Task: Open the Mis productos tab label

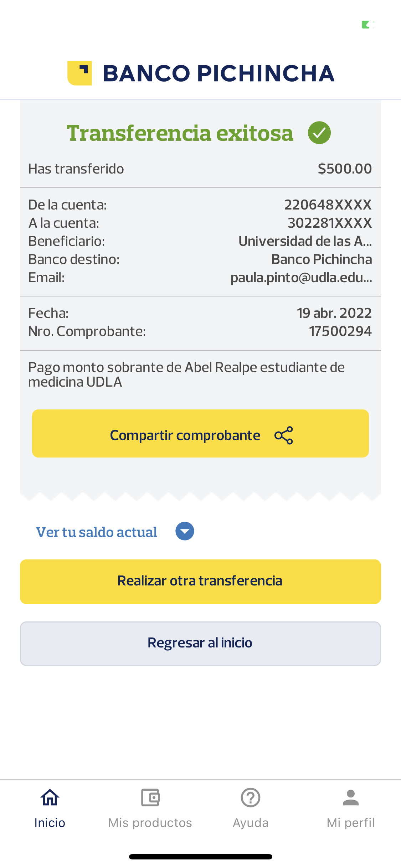Action: click(x=150, y=823)
